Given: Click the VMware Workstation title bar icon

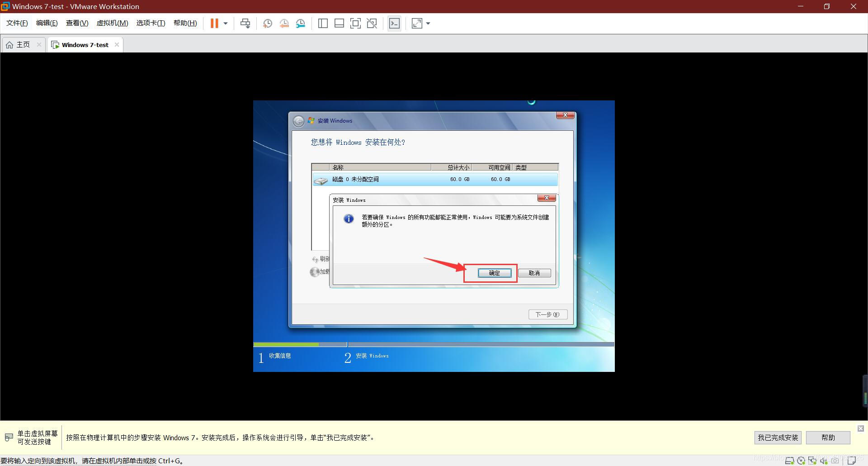Looking at the screenshot, I should (x=5, y=6).
